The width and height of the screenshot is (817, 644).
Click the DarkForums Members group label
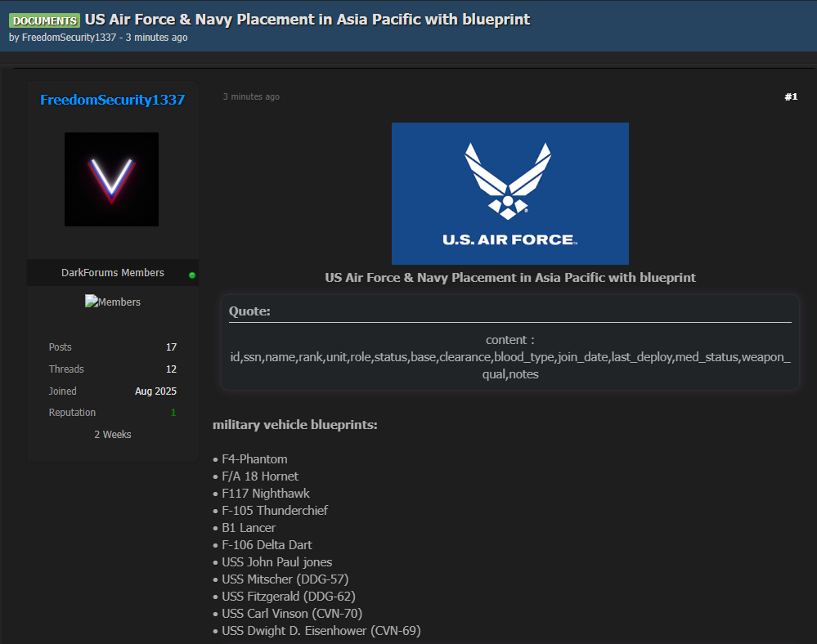[x=113, y=273]
